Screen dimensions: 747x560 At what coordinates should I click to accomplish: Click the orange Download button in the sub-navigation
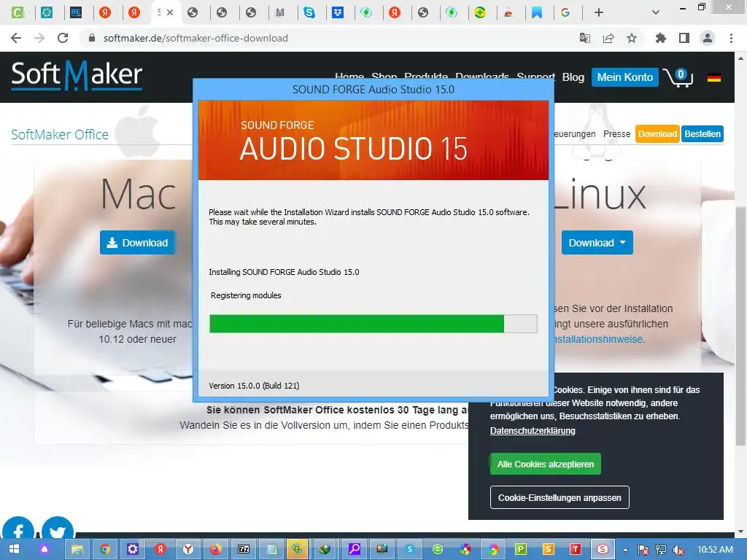click(657, 134)
